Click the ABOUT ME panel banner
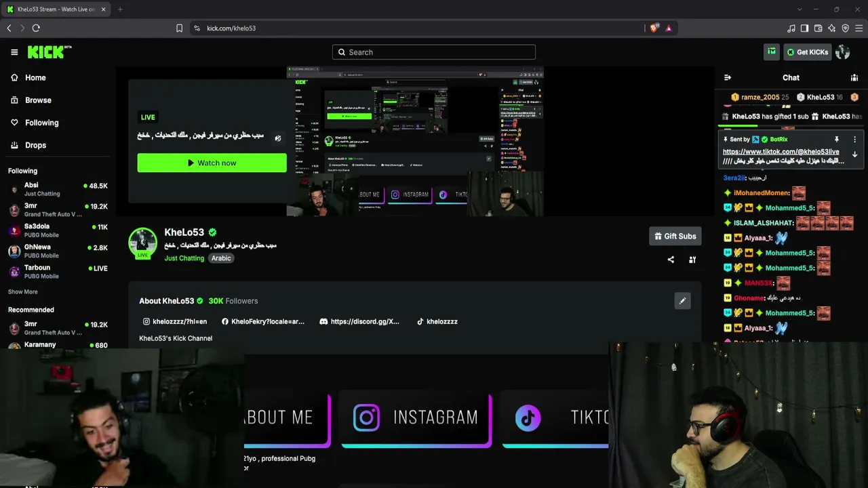This screenshot has height=488, width=868. 288,420
